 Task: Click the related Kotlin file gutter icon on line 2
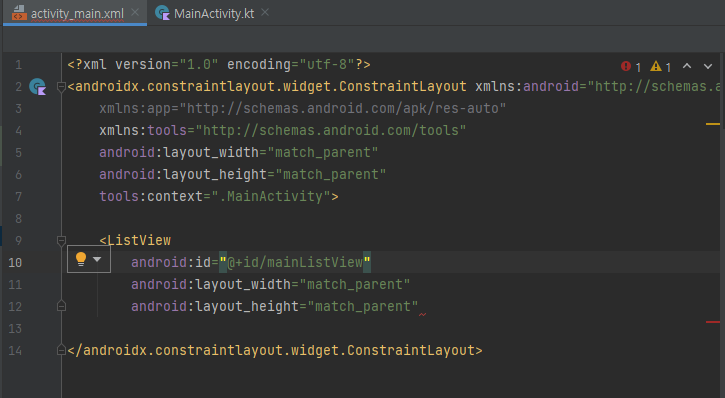tap(37, 86)
